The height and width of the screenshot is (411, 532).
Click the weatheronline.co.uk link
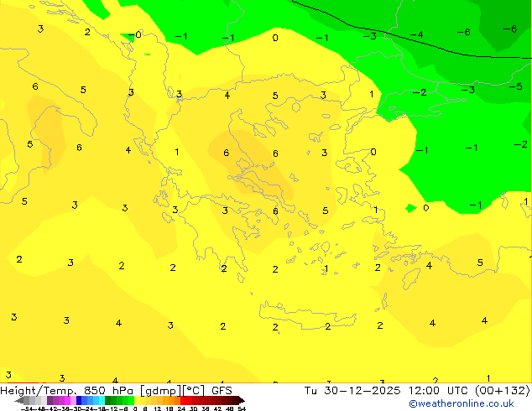[462, 403]
